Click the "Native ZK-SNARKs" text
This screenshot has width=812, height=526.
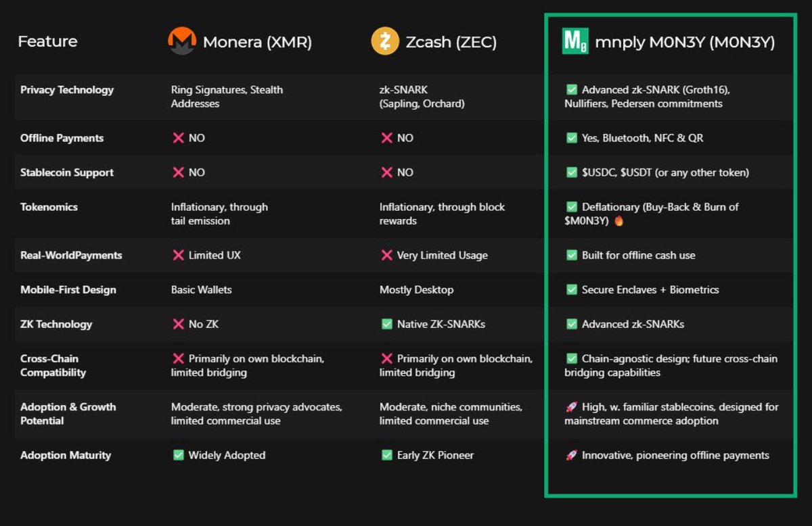point(441,324)
